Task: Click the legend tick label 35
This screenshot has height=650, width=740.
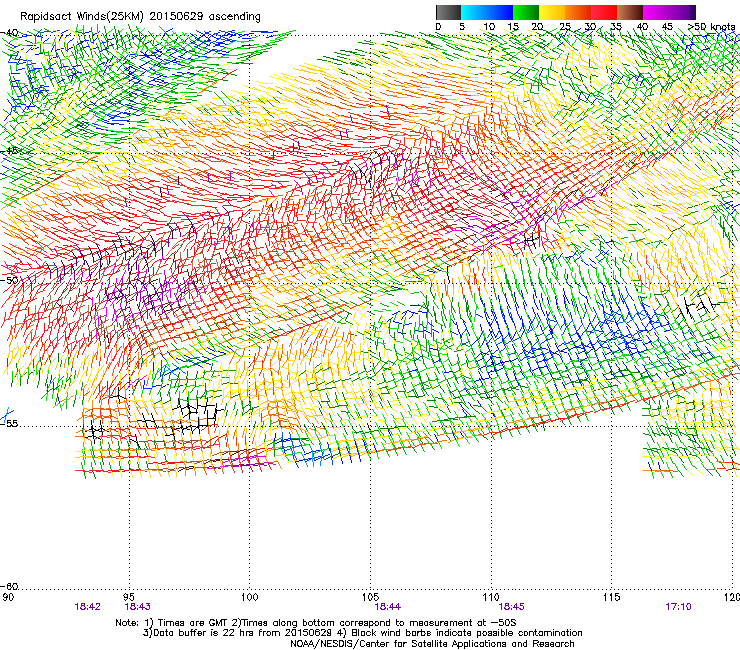Action: point(616,27)
